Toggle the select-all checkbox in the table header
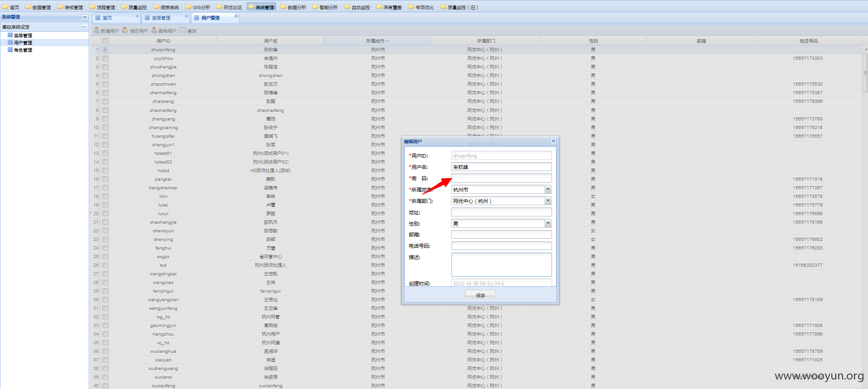This screenshot has width=868, height=389. 105,41
